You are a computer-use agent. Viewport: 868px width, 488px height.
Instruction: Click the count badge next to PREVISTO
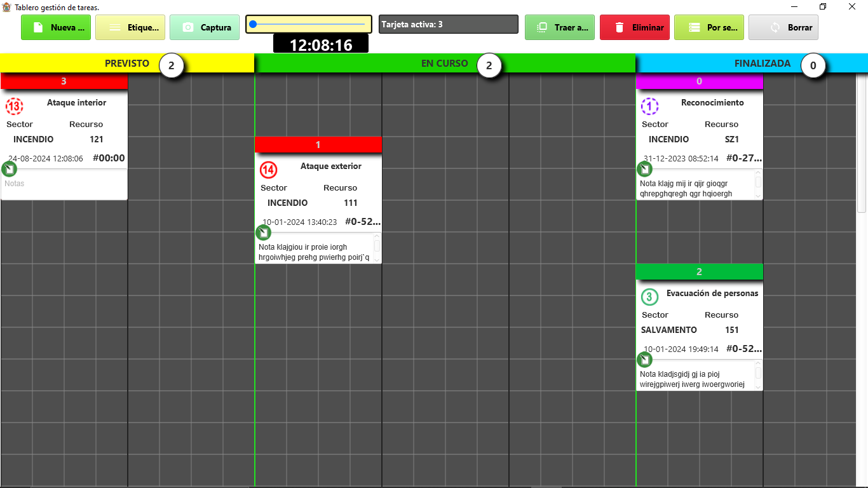pos(171,65)
